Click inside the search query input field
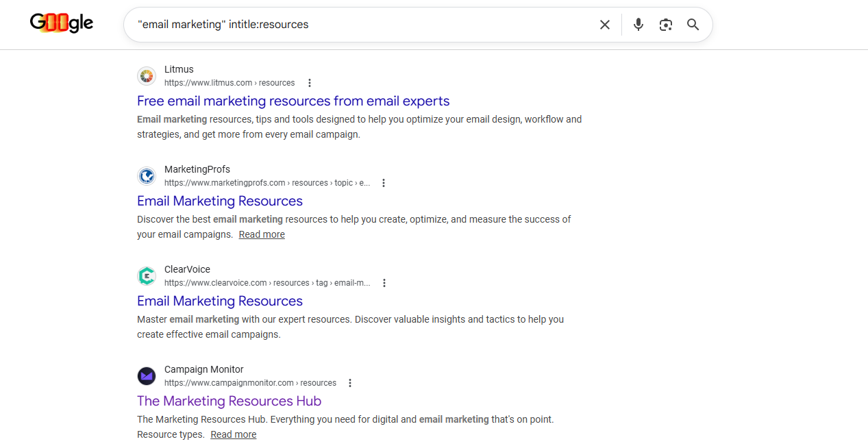The width and height of the screenshot is (868, 446). tap(343, 24)
